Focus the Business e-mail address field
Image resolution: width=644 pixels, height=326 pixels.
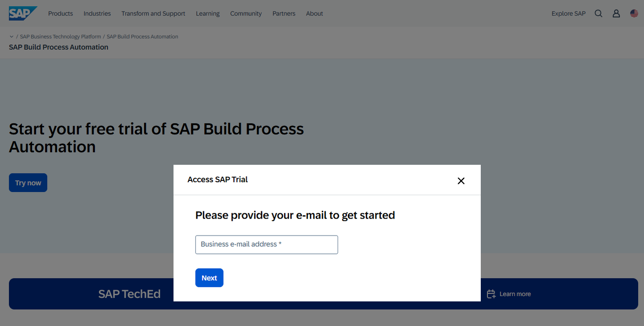point(267,244)
